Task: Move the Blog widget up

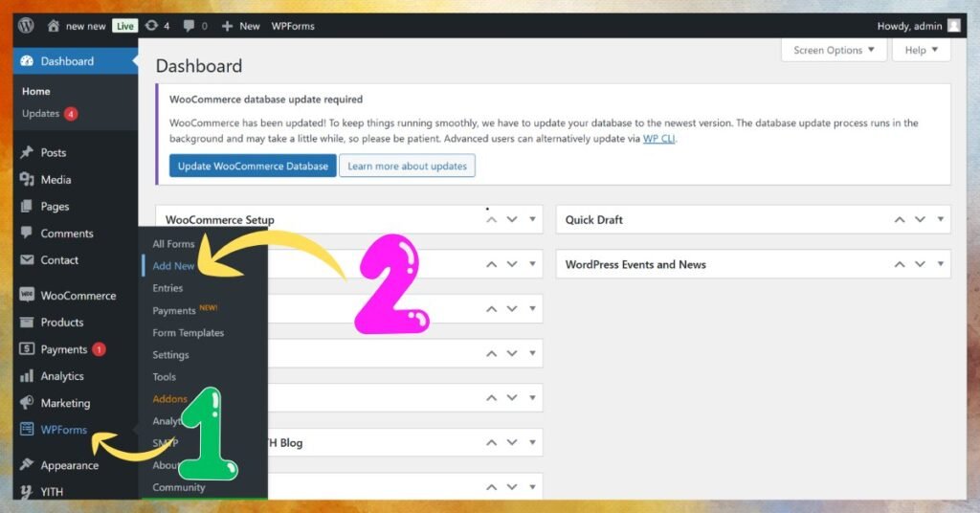Action: 491,442
